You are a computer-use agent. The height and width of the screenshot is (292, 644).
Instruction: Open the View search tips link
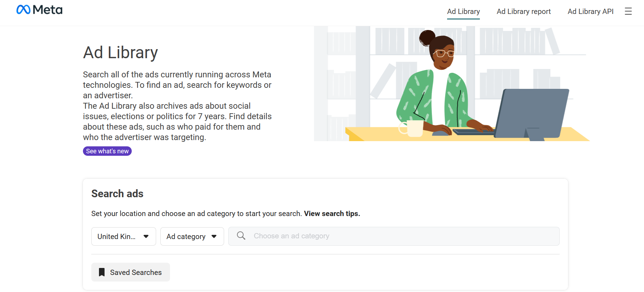click(x=332, y=214)
